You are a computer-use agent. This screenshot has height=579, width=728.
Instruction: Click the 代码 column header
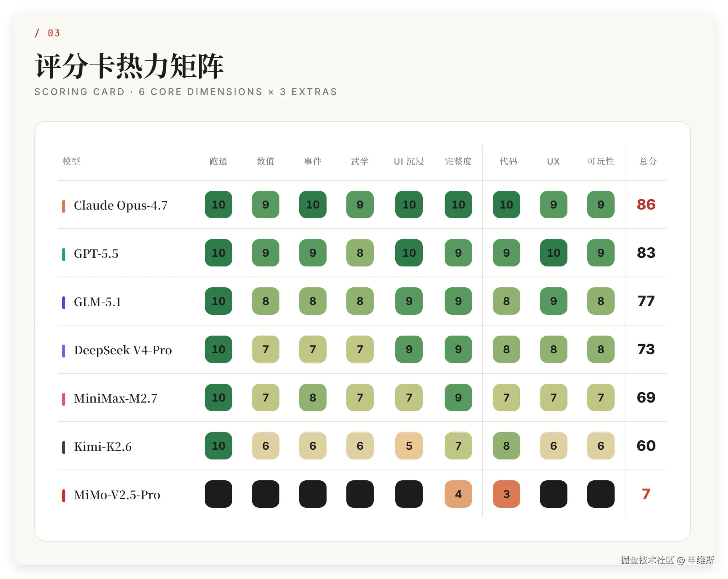pos(508,161)
